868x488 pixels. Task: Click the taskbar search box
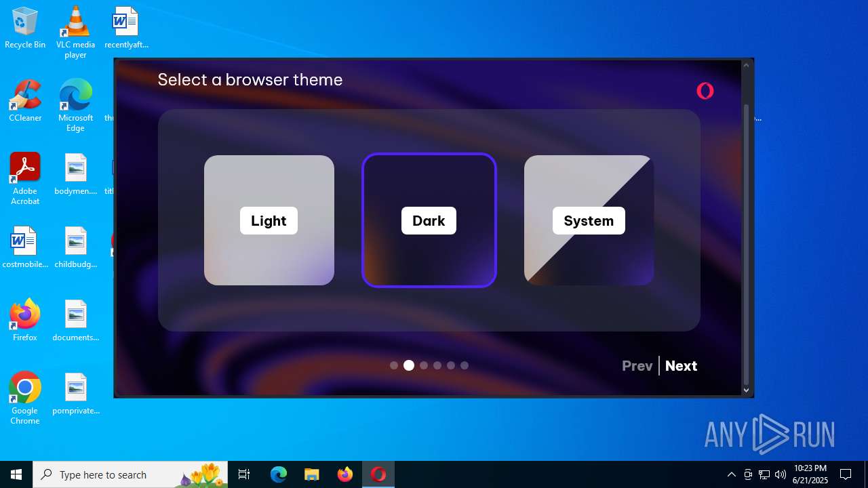[x=132, y=474]
